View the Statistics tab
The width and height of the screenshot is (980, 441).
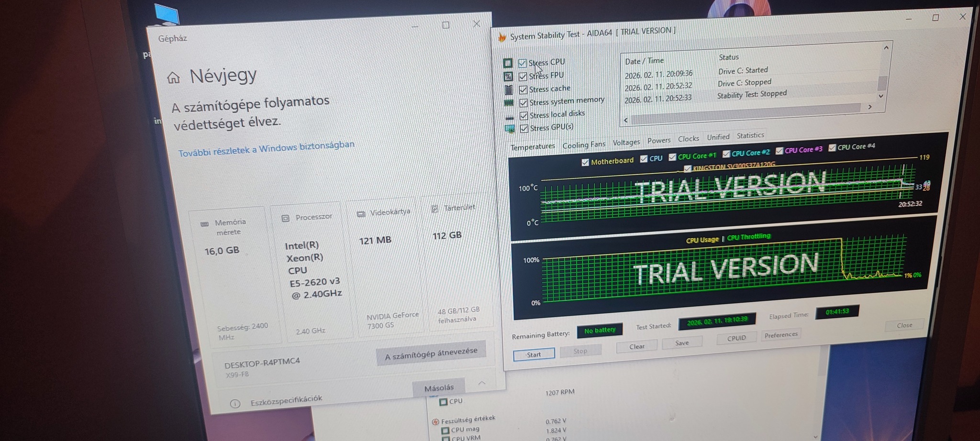click(x=750, y=135)
